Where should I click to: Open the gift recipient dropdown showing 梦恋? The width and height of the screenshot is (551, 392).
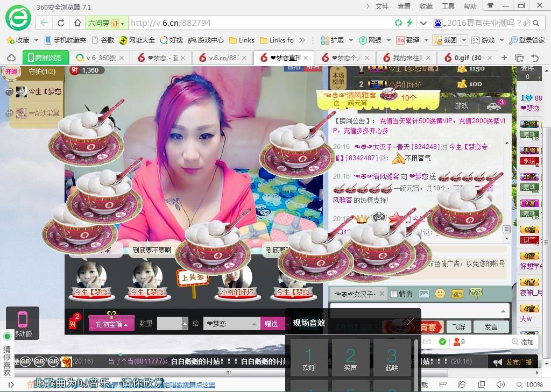click(232, 324)
